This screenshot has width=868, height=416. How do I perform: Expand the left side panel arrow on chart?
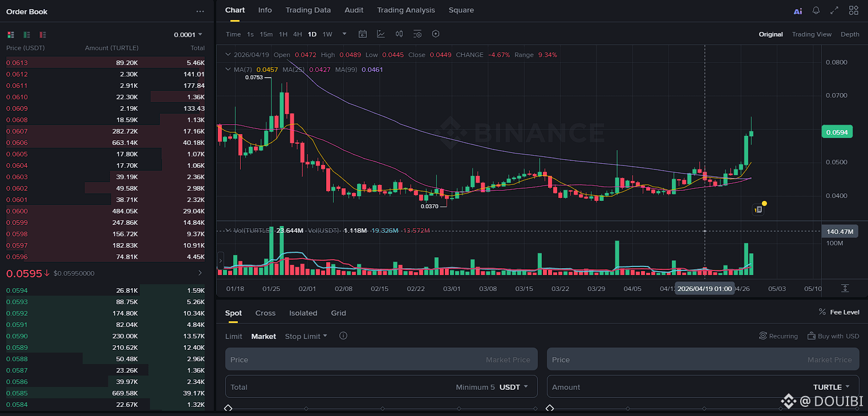221,260
